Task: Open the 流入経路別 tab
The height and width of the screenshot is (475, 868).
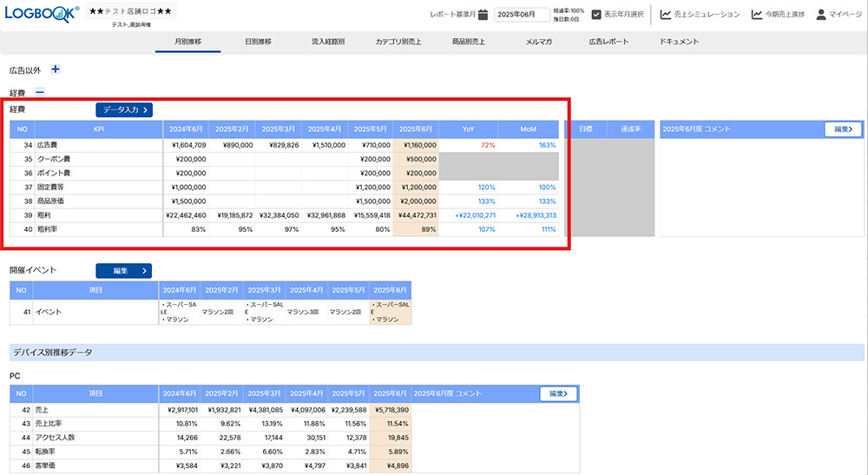Action: click(x=328, y=42)
